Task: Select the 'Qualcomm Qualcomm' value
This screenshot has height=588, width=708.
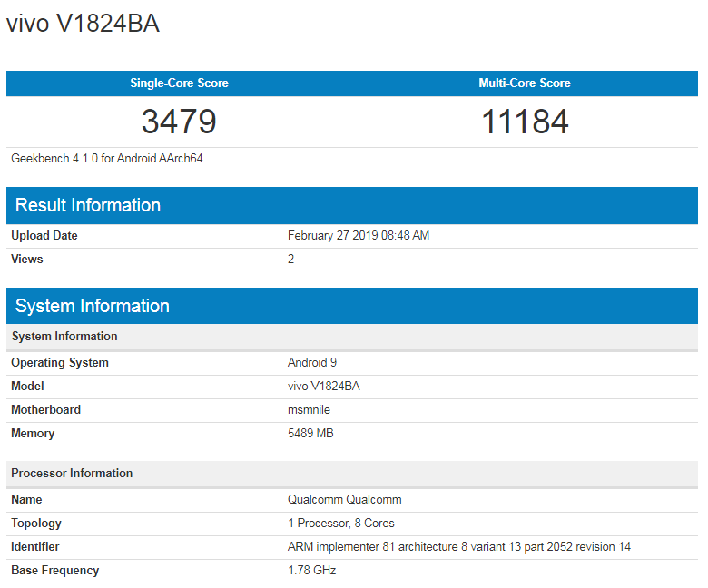Action: 345,500
